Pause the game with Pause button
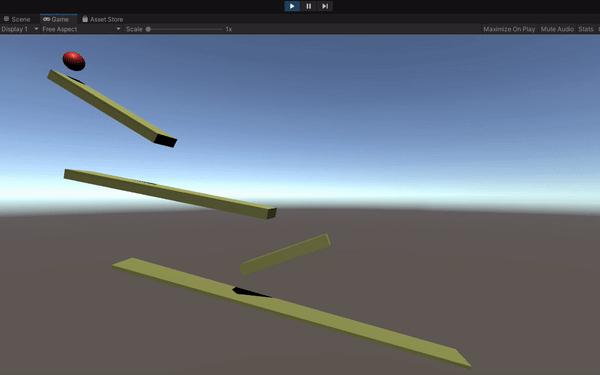 [x=308, y=6]
